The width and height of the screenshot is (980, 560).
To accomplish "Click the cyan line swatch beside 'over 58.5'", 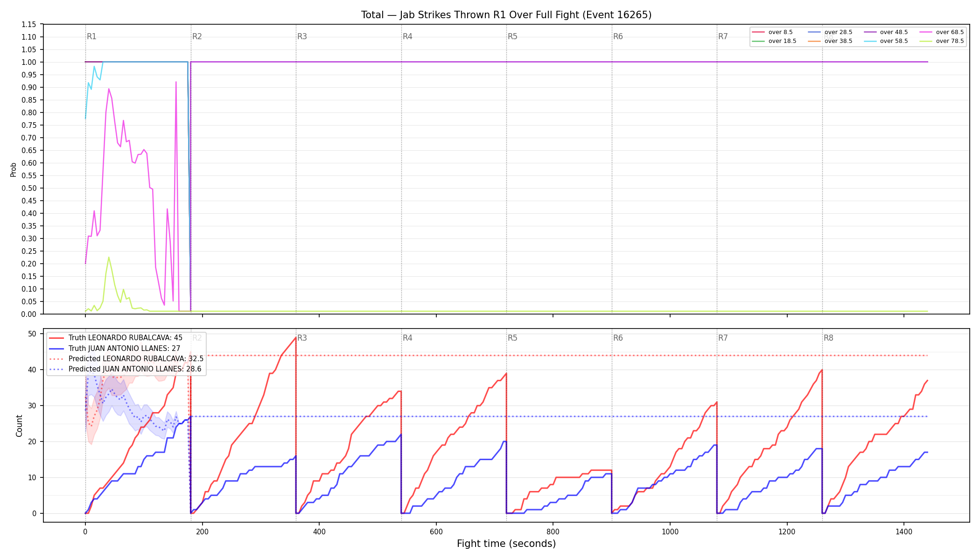I will 870,41.
